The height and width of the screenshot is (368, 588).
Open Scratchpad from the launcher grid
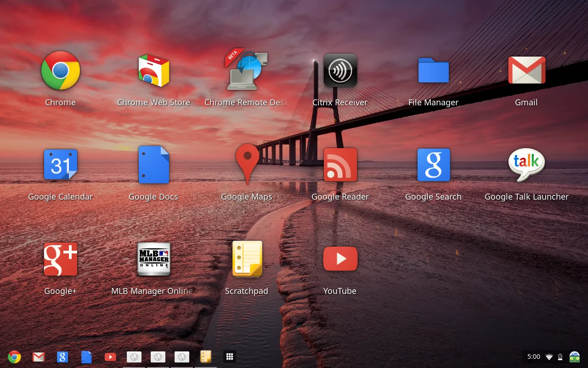pyautogui.click(x=247, y=259)
